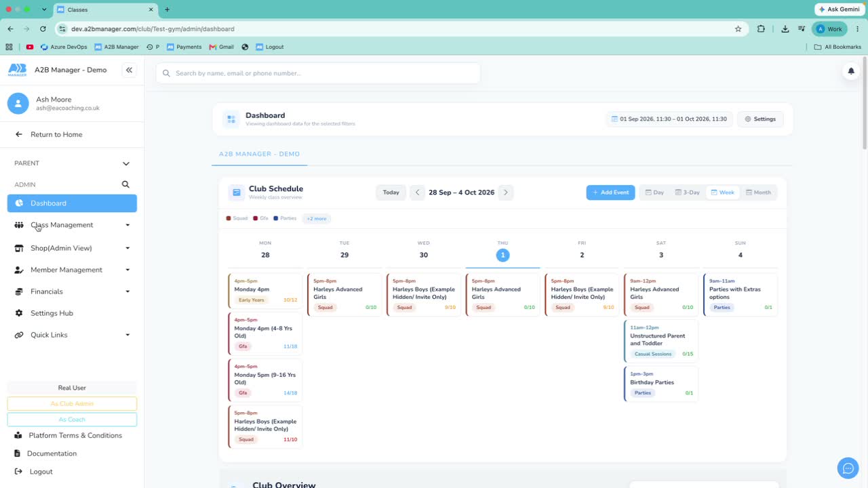
Task: Click the admin search magnifier icon
Action: (x=125, y=184)
